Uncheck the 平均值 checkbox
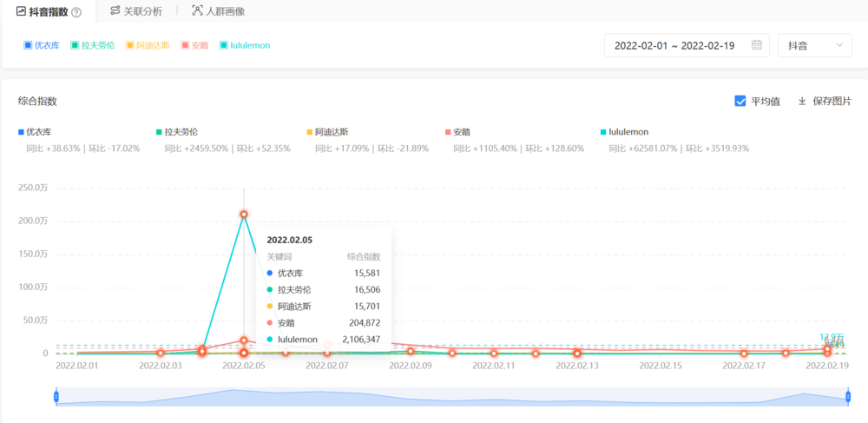 740,101
